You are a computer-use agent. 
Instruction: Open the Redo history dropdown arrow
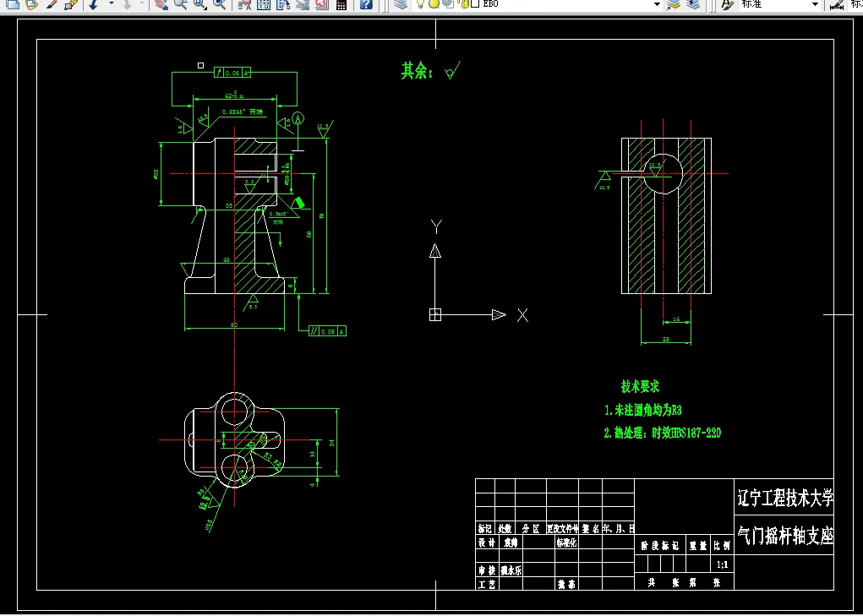coord(142,3)
